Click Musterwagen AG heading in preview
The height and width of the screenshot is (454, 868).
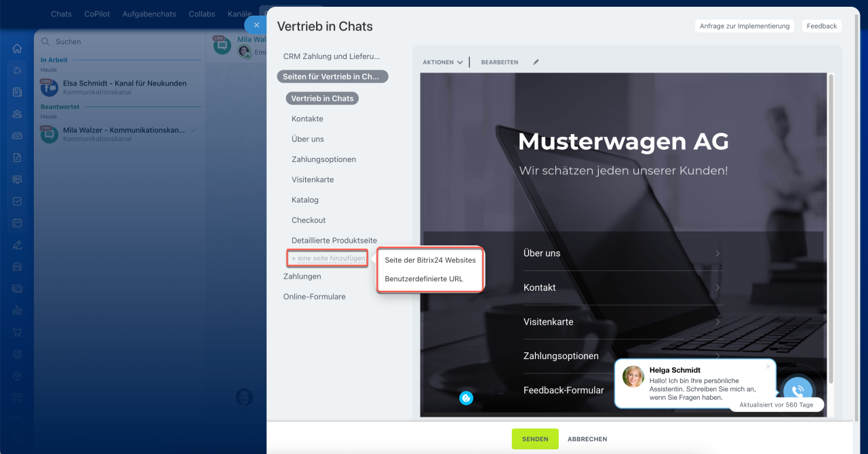tap(623, 142)
